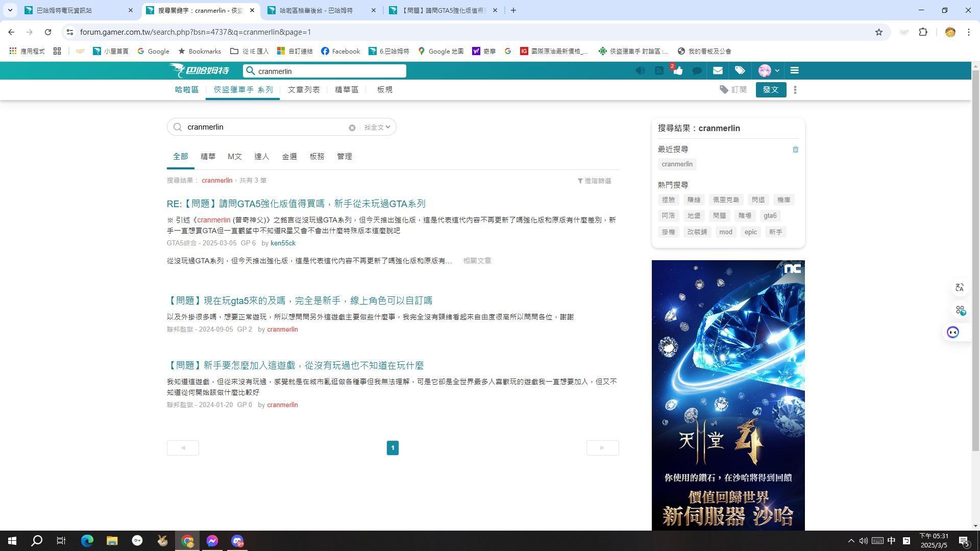Open the chat bubble messages icon
980x551 pixels.
tap(697, 71)
